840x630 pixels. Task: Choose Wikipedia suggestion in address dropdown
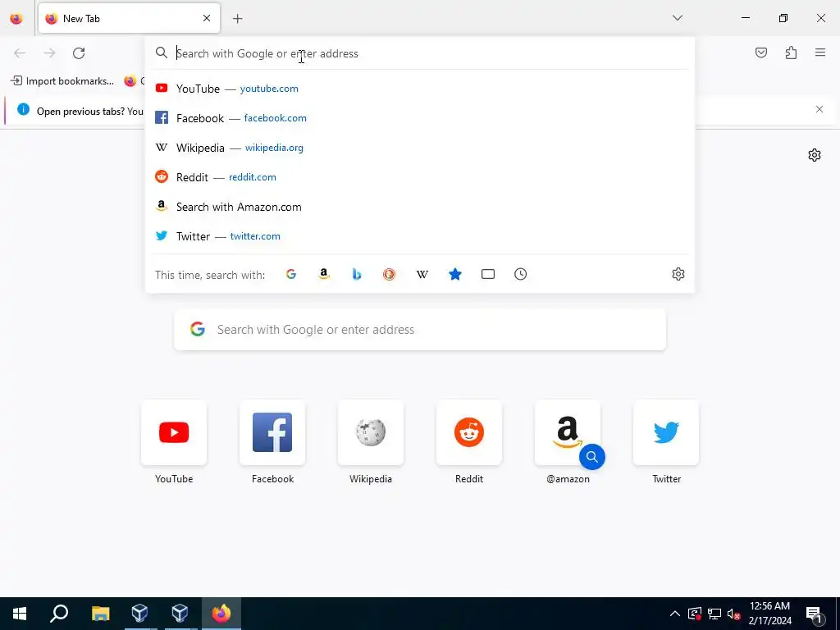(420, 148)
